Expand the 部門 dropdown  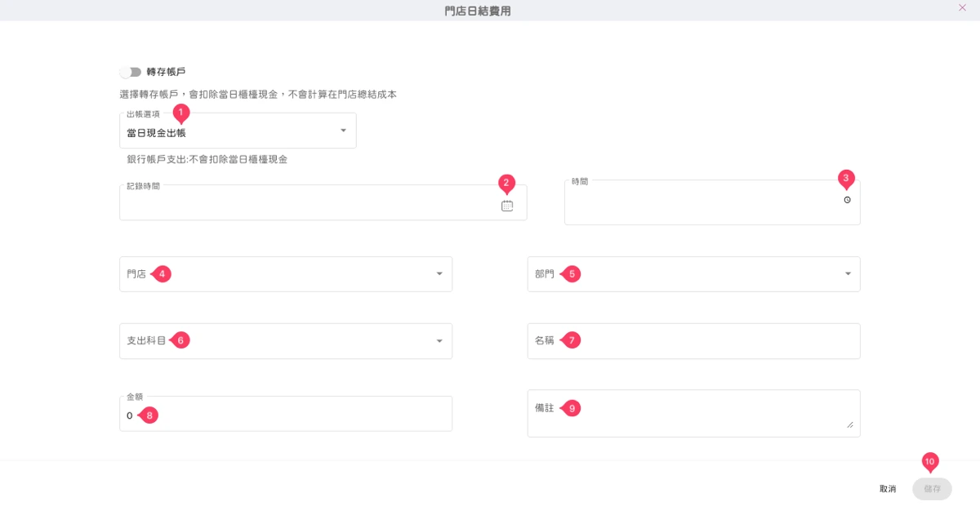click(694, 274)
